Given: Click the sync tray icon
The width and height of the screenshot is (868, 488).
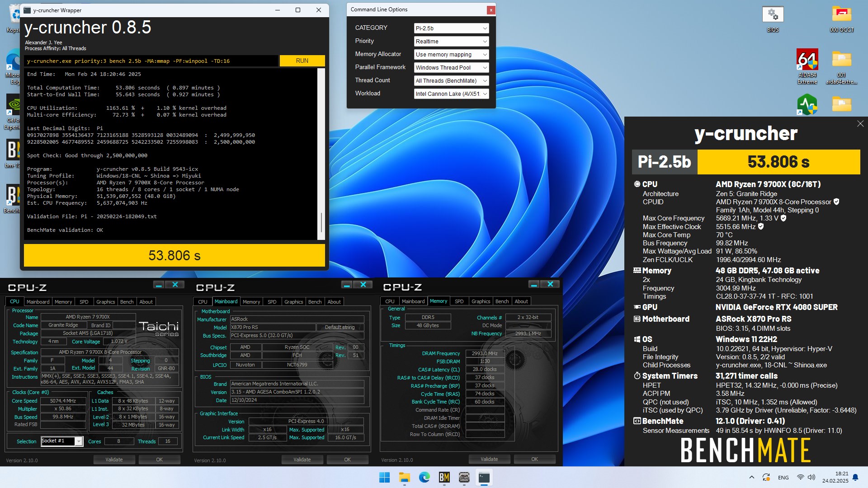Looking at the screenshot, I should pos(766,477).
